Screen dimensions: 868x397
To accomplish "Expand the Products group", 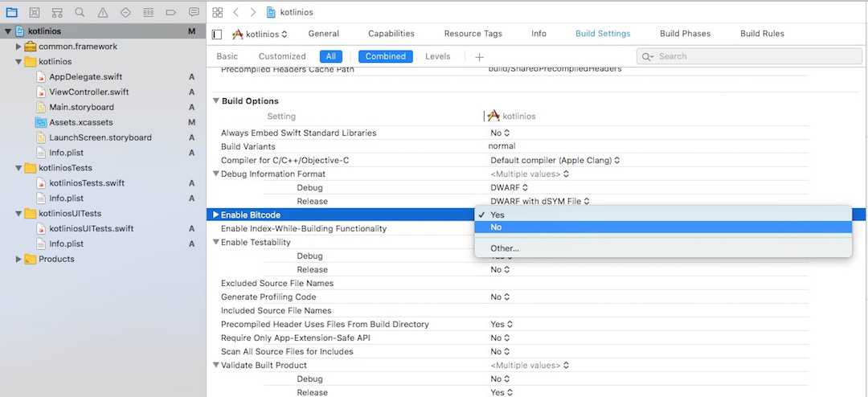I will click(18, 259).
